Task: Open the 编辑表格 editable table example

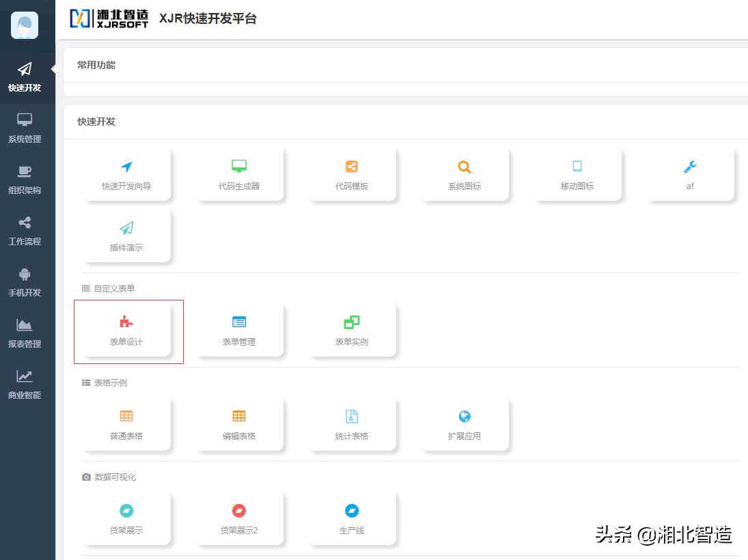Action: [x=239, y=425]
